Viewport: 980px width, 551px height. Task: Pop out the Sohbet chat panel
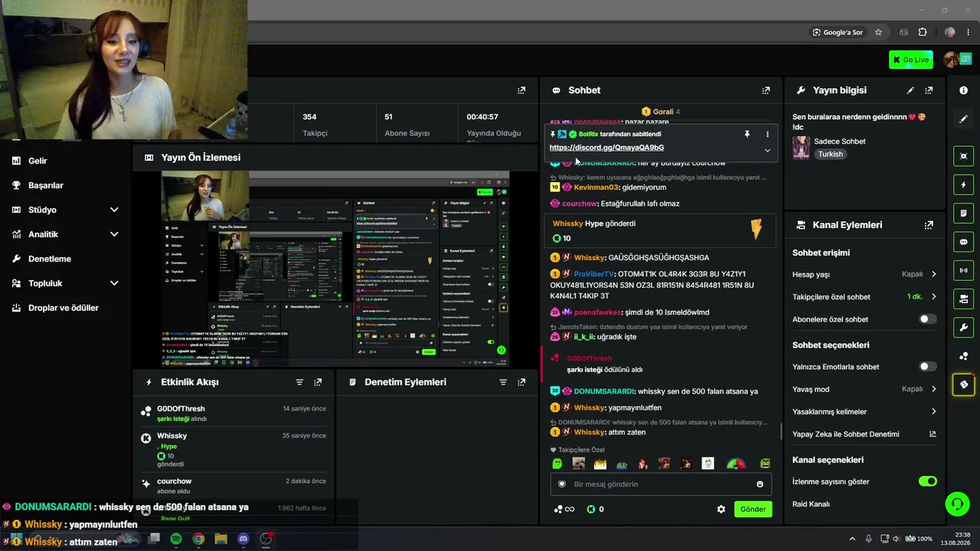click(766, 90)
